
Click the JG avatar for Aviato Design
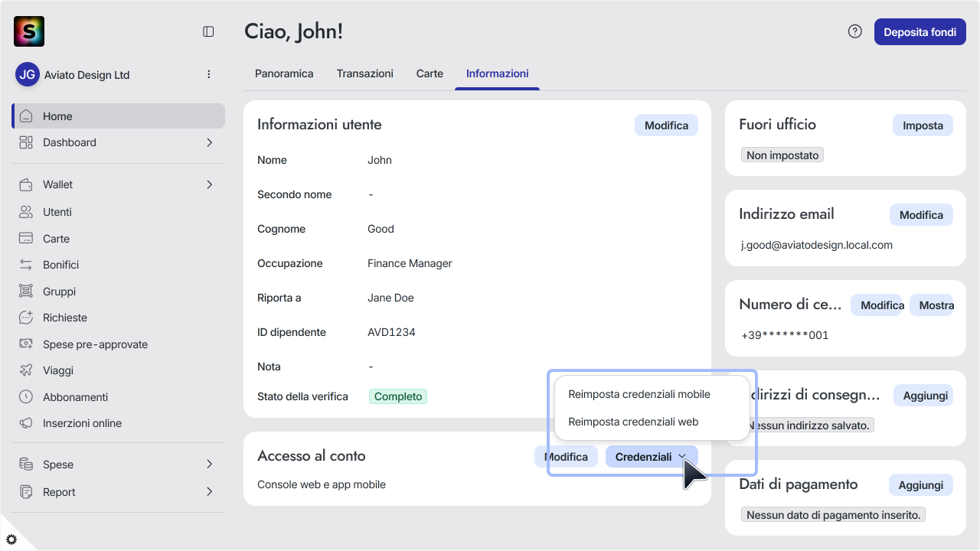click(x=28, y=74)
